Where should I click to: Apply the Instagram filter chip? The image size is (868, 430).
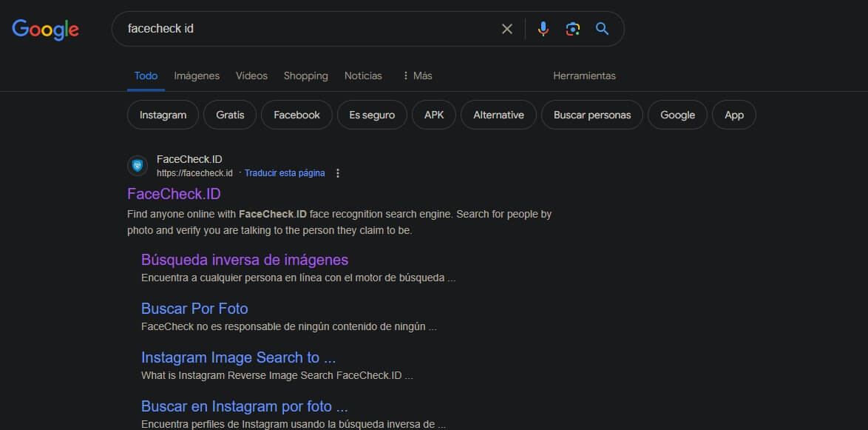point(163,115)
